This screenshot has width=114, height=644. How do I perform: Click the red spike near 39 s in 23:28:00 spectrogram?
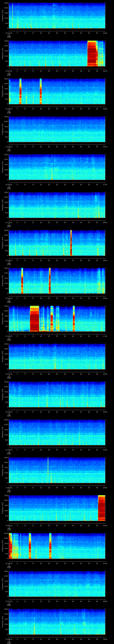tap(71, 243)
